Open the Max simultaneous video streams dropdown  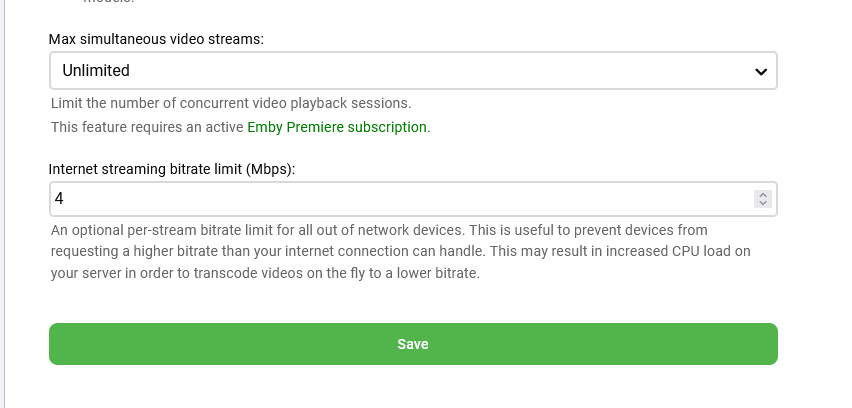point(412,71)
